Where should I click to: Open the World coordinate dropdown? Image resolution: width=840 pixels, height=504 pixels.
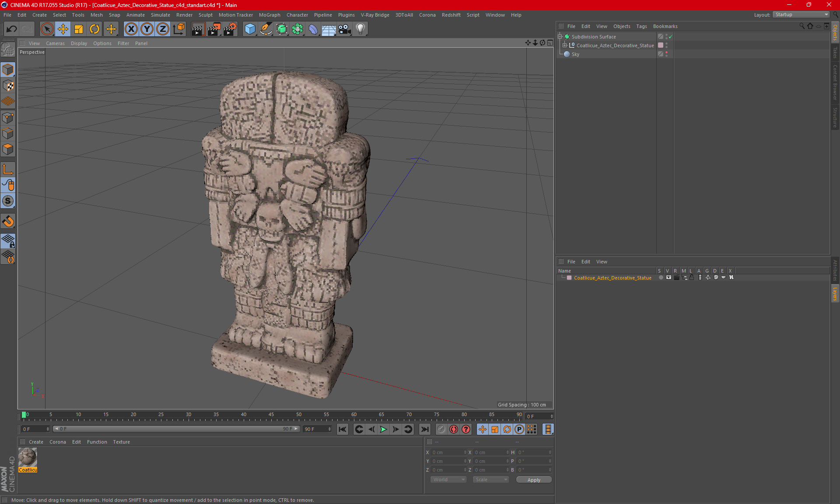point(448,479)
